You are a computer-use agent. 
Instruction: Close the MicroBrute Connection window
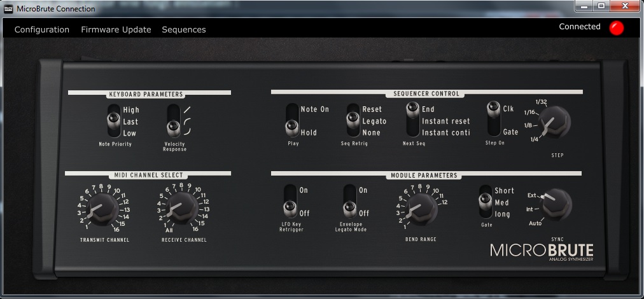coord(625,6)
